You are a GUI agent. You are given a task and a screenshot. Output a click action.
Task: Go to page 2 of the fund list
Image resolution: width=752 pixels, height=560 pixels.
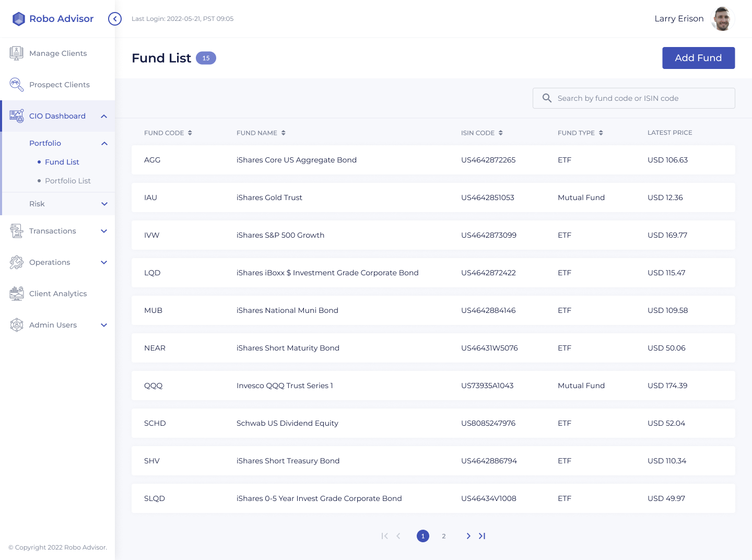pos(444,536)
